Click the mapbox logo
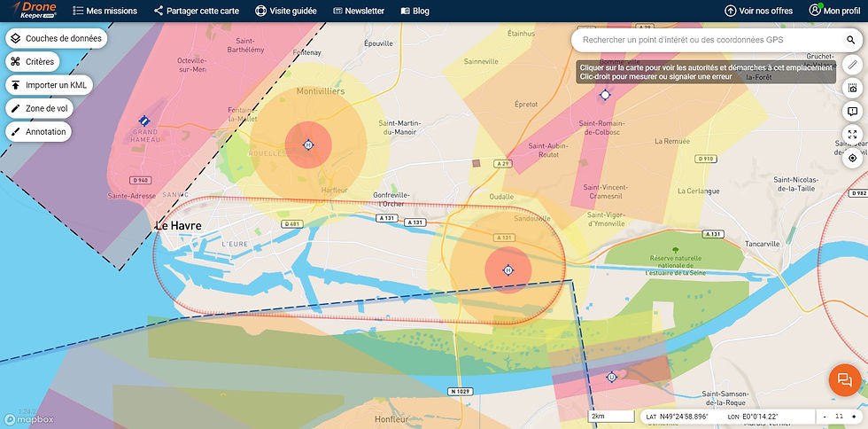This screenshot has height=429, width=868. [x=28, y=419]
